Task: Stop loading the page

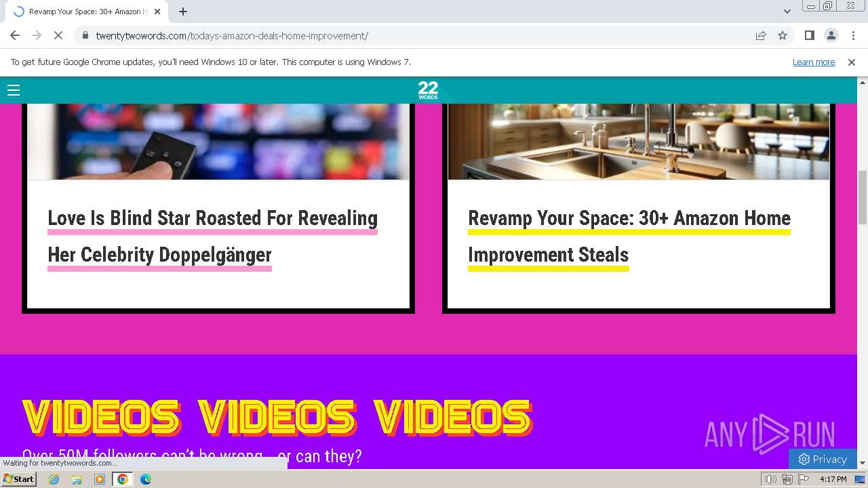Action: pos(58,36)
